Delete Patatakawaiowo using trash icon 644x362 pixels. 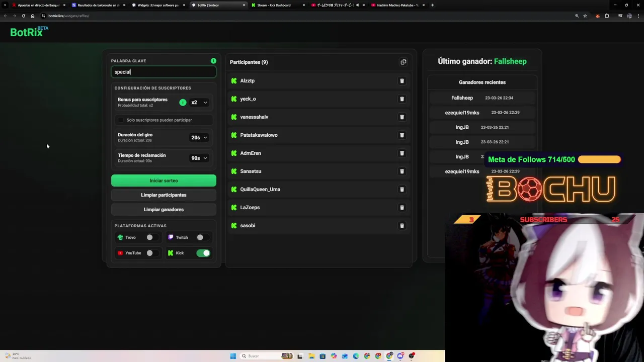401,135
